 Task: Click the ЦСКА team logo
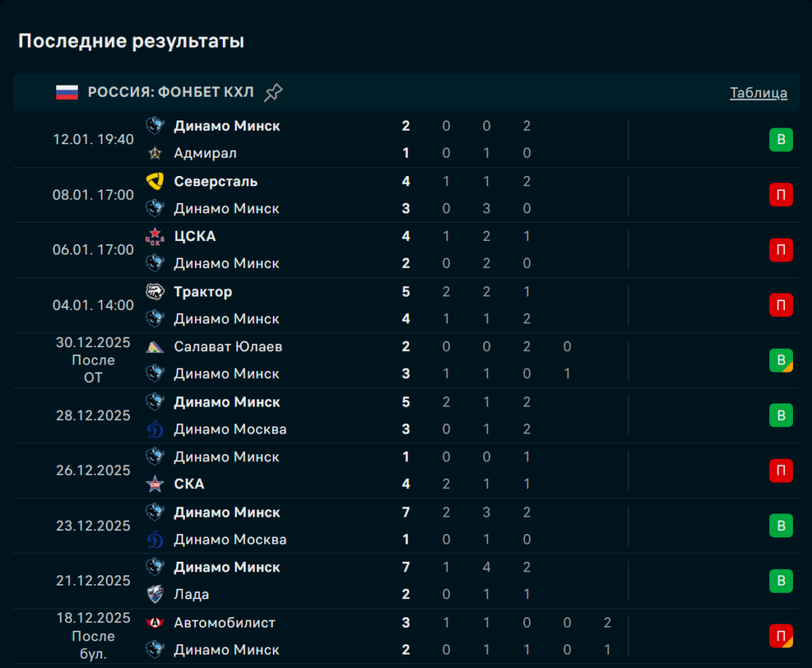pos(155,236)
